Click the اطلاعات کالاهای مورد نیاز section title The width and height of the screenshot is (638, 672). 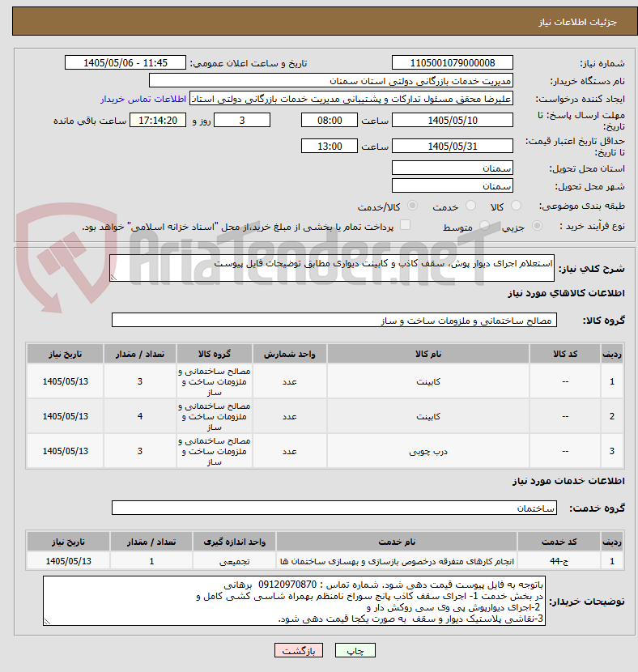click(x=566, y=293)
